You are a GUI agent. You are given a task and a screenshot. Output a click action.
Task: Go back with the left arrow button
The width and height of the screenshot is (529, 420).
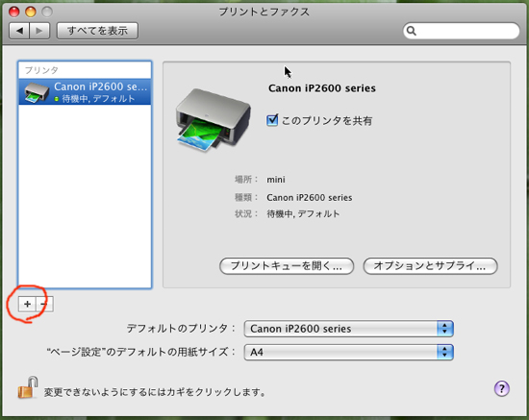(19, 31)
